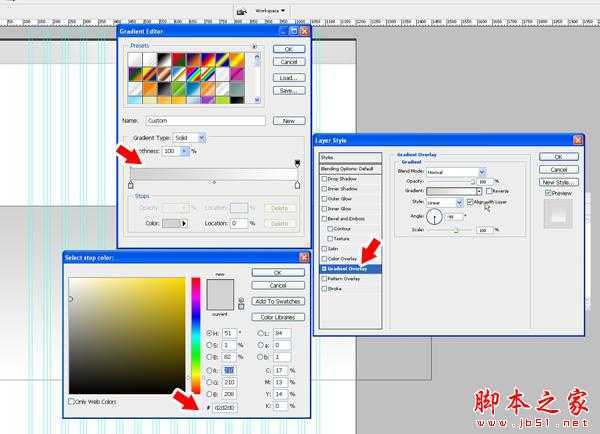The image size is (600, 434).
Task: Click Save... in the Gradient Editor
Action: coord(289,91)
